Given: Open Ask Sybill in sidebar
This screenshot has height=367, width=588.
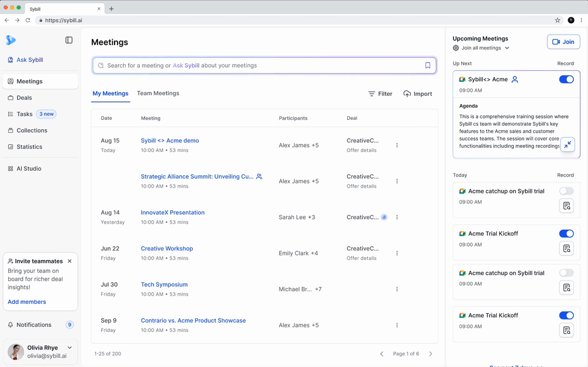Looking at the screenshot, I should coord(26,60).
